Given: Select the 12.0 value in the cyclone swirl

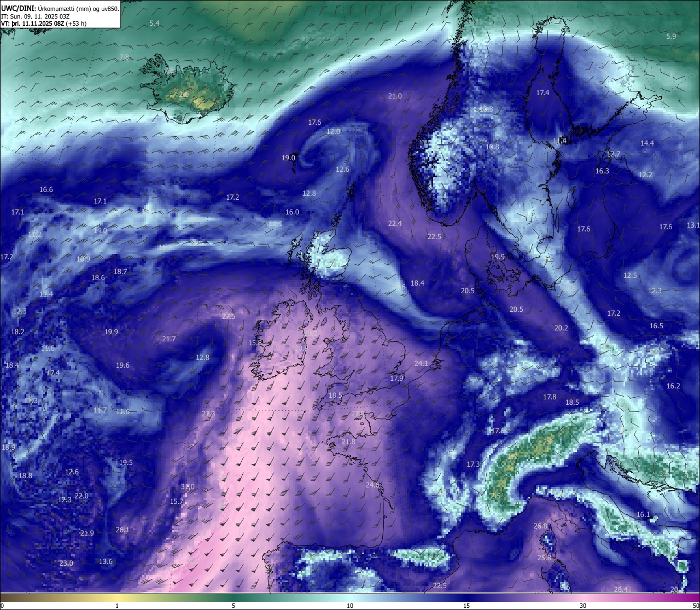Looking at the screenshot, I should [333, 131].
